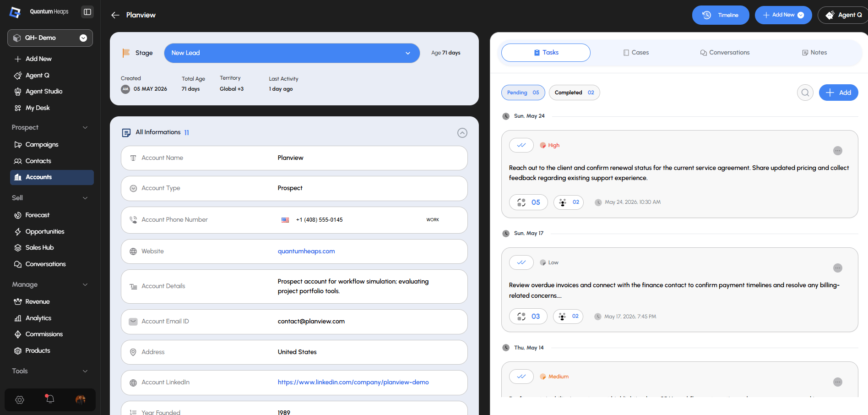Open the assignees count 02 on the Low priority task
868x415 pixels.
568,317
